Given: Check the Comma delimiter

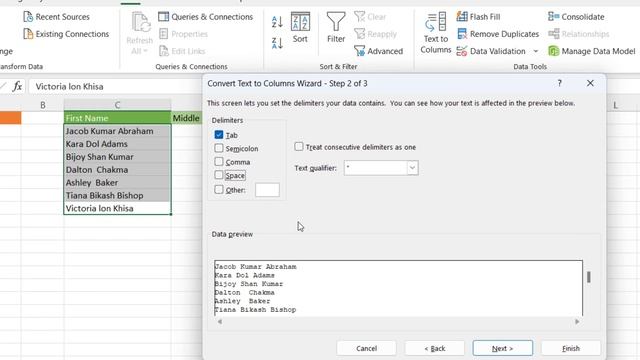Looking at the screenshot, I should click(x=219, y=162).
